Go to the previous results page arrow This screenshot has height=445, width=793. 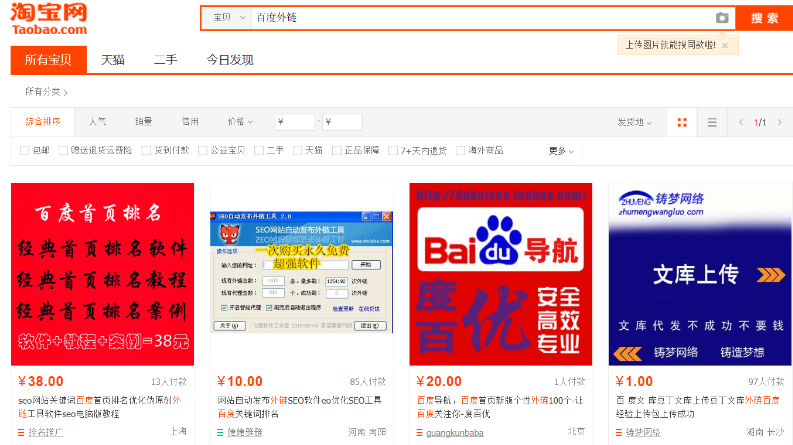(x=740, y=122)
